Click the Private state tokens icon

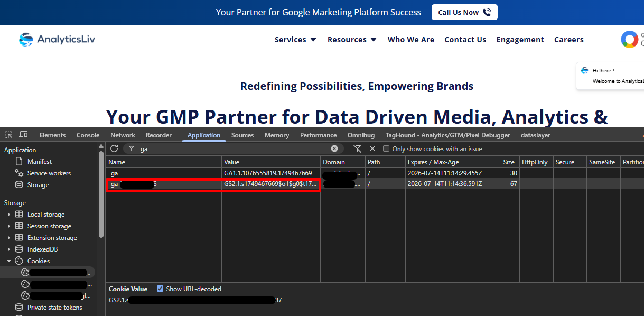19,307
